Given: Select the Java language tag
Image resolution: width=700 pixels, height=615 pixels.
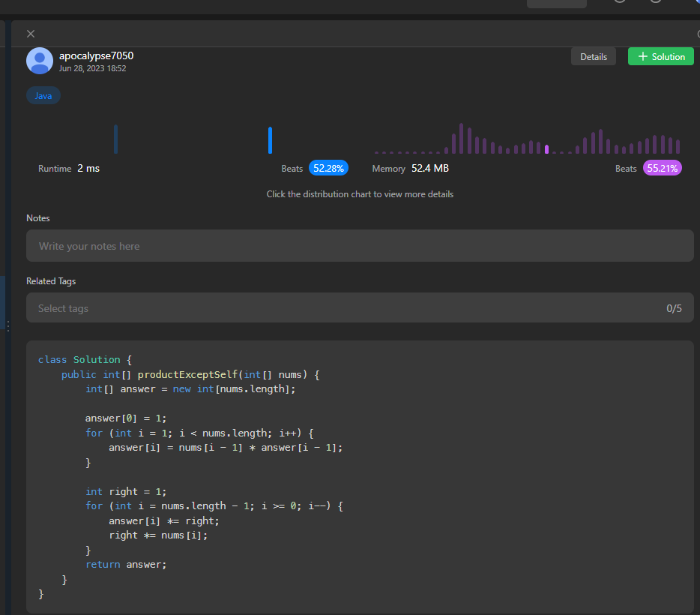Looking at the screenshot, I should pos(43,95).
